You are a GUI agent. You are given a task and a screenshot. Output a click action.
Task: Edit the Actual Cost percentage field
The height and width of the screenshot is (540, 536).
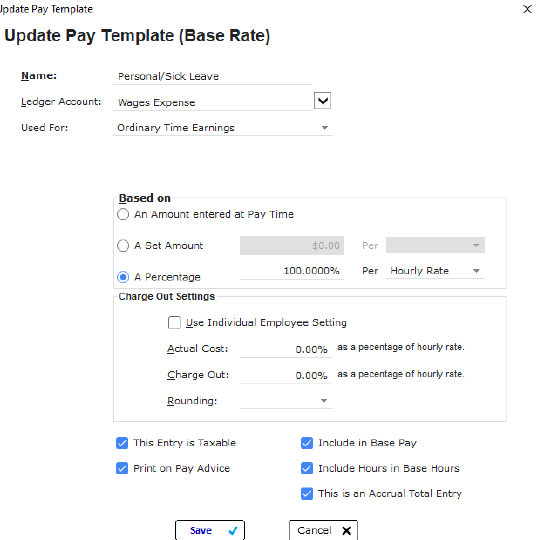pyautogui.click(x=286, y=349)
